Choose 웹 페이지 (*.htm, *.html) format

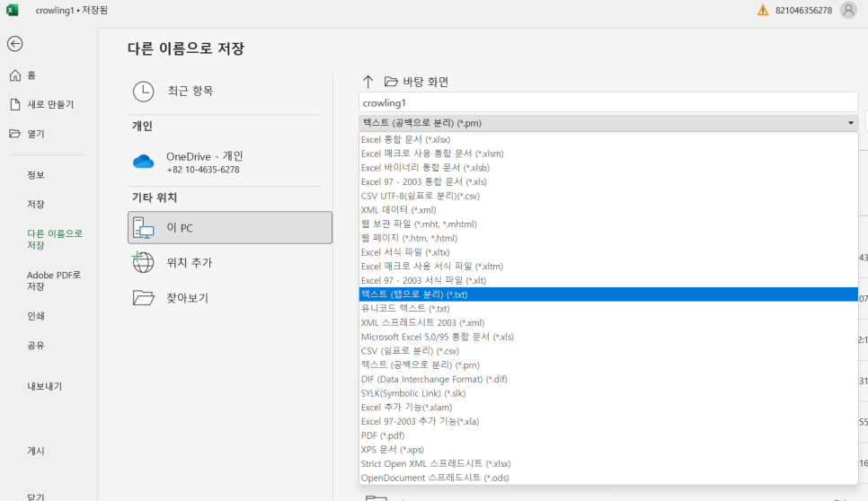coord(608,238)
